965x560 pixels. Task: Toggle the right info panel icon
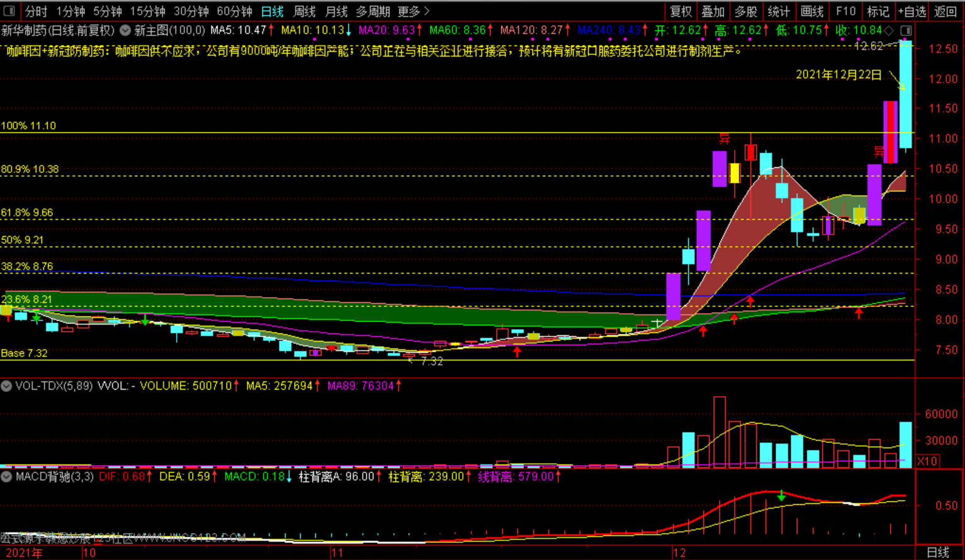click(x=906, y=30)
